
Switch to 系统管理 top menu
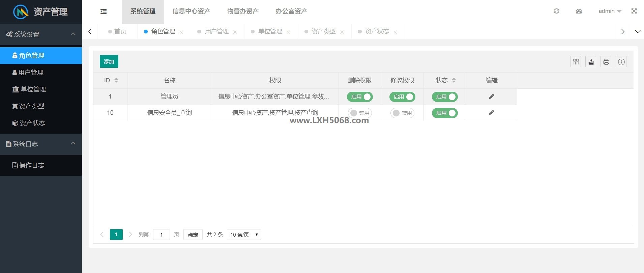[143, 11]
